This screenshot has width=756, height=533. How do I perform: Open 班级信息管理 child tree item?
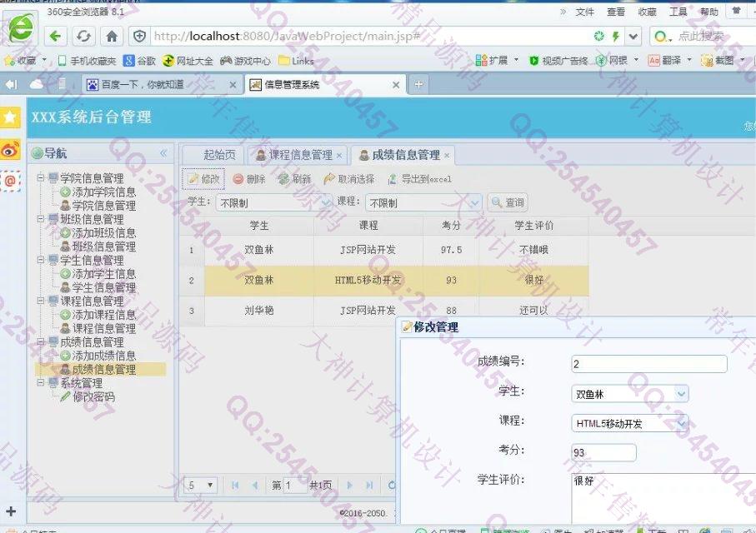[x=98, y=247]
